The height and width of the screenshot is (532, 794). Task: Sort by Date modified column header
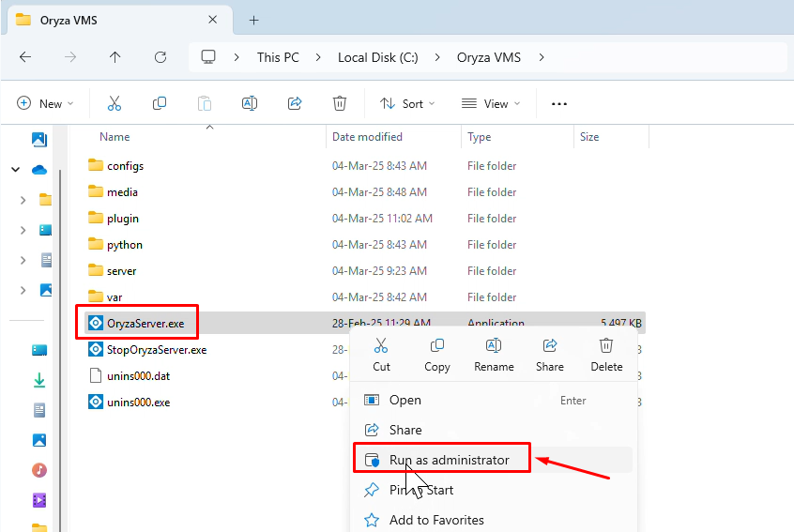click(x=367, y=137)
